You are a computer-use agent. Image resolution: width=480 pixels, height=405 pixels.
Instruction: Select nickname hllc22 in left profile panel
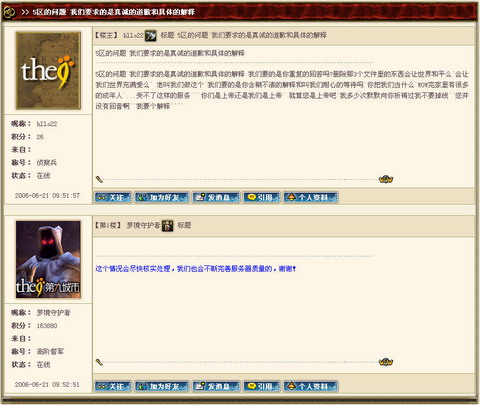pos(47,124)
